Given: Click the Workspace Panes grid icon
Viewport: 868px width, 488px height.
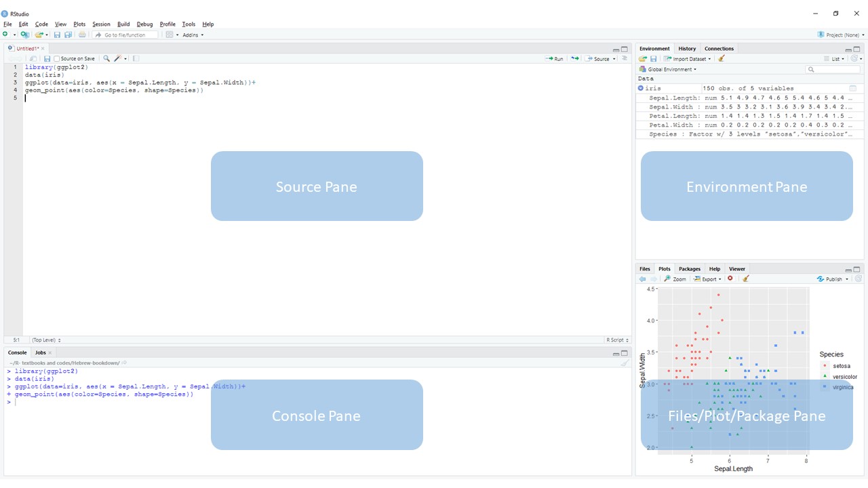Looking at the screenshot, I should click(x=170, y=35).
